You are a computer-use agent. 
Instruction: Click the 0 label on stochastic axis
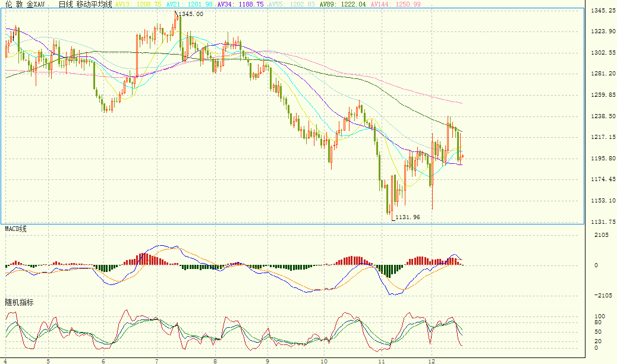596,348
